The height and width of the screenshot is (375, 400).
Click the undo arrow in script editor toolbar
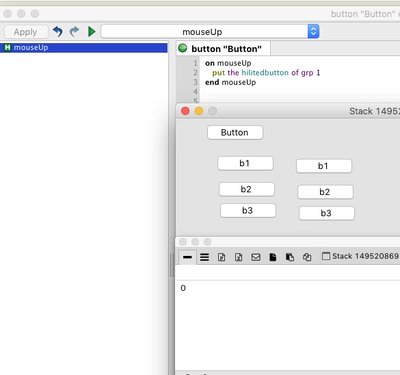(58, 32)
